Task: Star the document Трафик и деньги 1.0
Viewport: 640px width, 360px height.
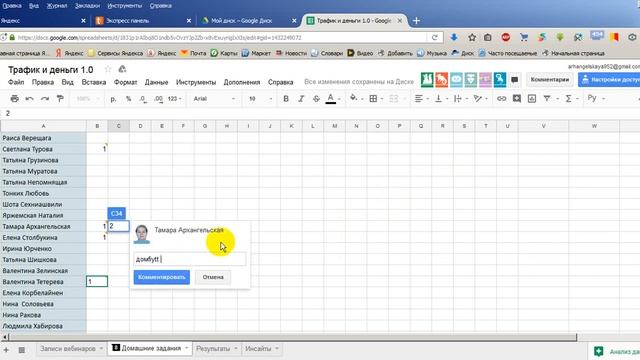Action: (108, 69)
